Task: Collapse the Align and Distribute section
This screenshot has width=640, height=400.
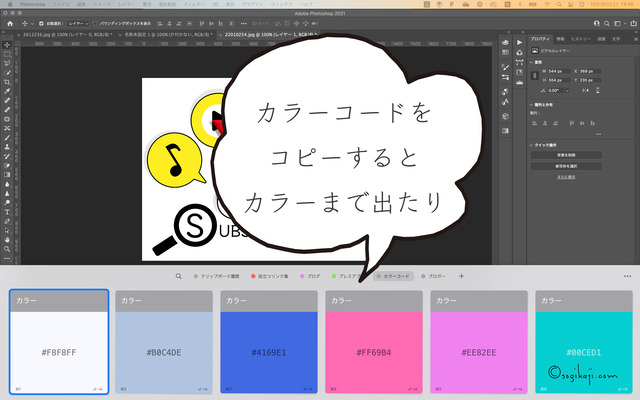Action: pos(531,105)
